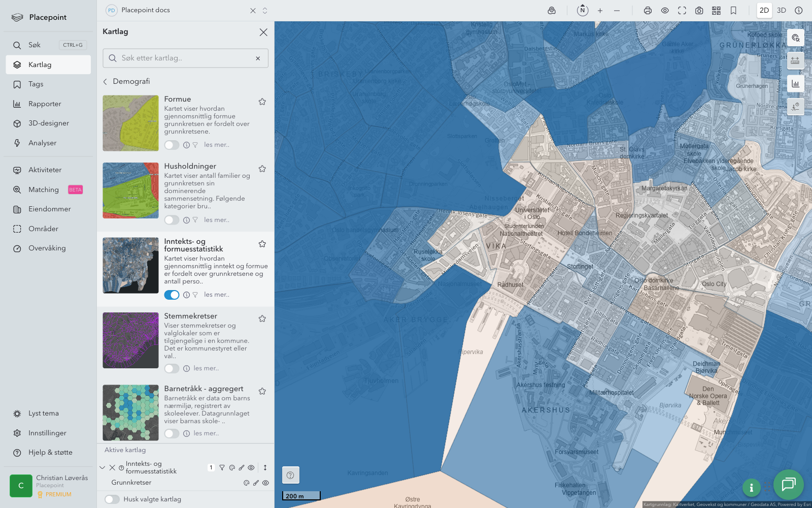Toggle Husk valgte kartlag switch

pyautogui.click(x=112, y=499)
